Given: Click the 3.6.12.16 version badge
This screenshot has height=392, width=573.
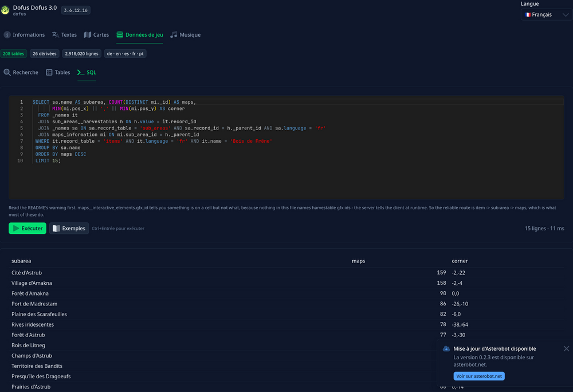Looking at the screenshot, I should coord(76,10).
